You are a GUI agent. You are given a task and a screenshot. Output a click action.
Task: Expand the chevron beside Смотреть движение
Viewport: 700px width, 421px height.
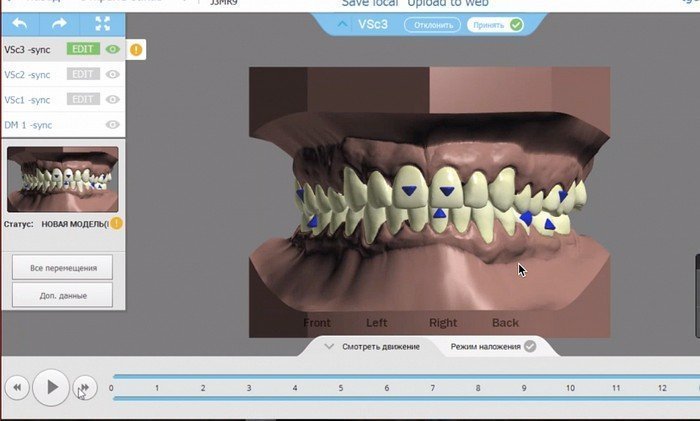(x=329, y=346)
